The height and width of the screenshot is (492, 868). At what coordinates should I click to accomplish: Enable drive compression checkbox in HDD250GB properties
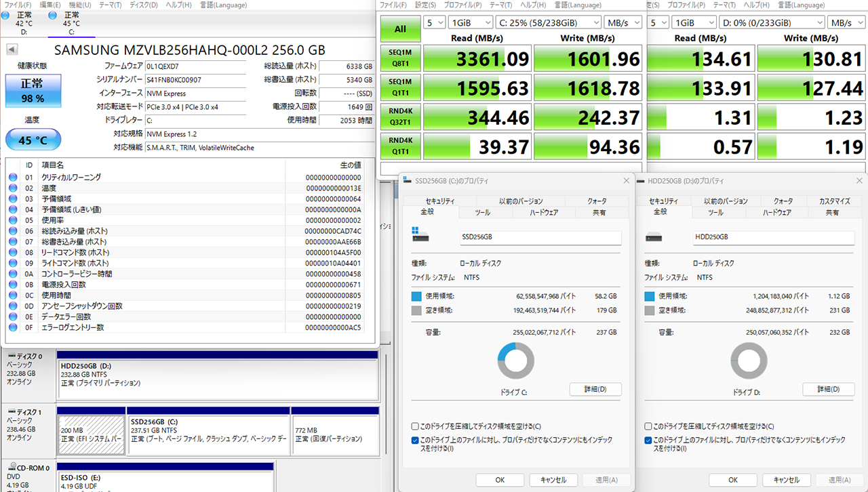tap(648, 426)
